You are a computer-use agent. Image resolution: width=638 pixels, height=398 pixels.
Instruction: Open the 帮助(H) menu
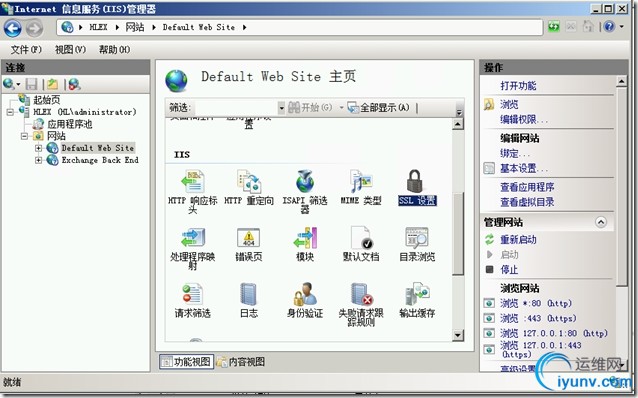coord(114,49)
